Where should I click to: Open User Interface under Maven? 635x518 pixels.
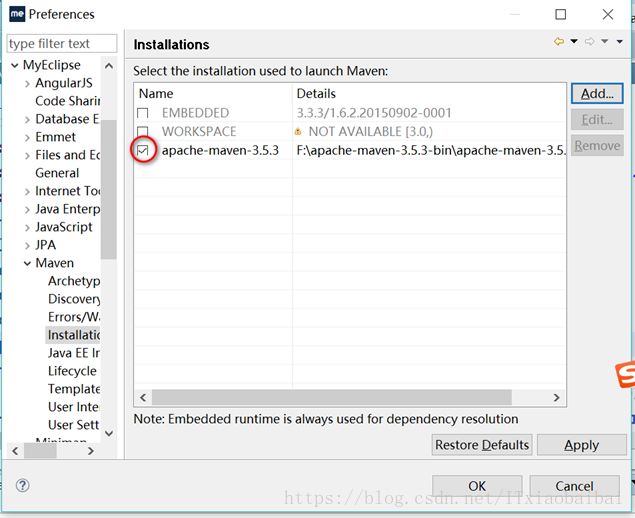click(x=73, y=407)
